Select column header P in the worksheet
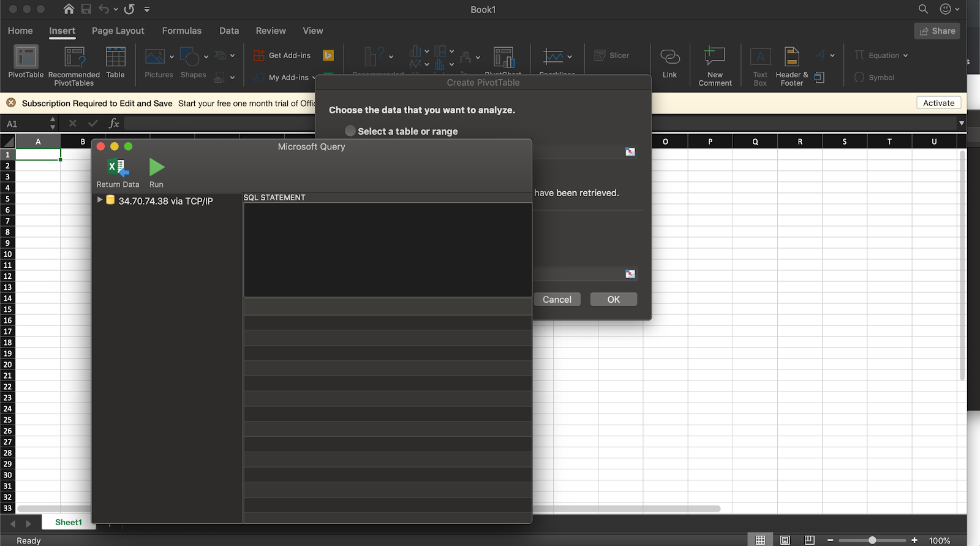 [x=710, y=142]
